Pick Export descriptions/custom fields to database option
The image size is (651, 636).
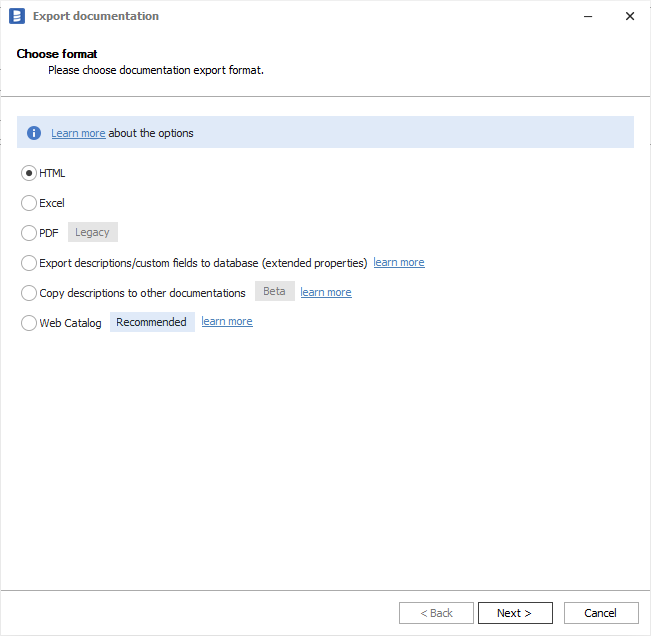(29, 263)
